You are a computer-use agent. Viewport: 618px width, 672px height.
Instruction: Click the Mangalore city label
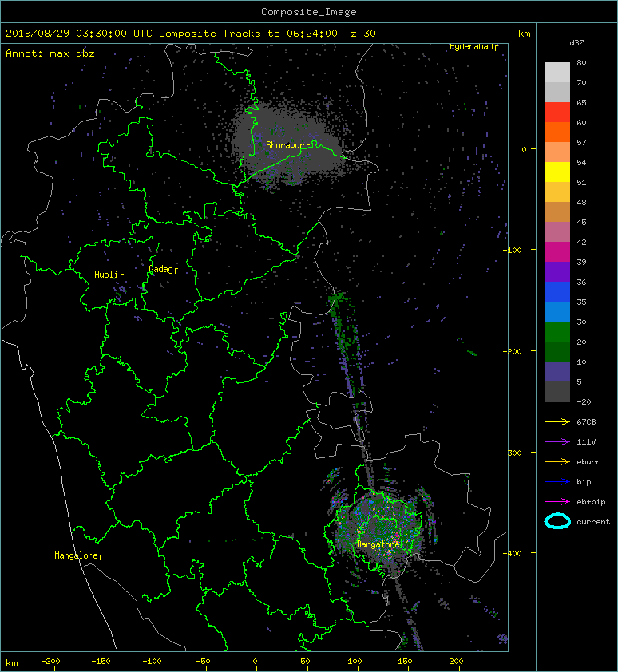pyautogui.click(x=77, y=555)
